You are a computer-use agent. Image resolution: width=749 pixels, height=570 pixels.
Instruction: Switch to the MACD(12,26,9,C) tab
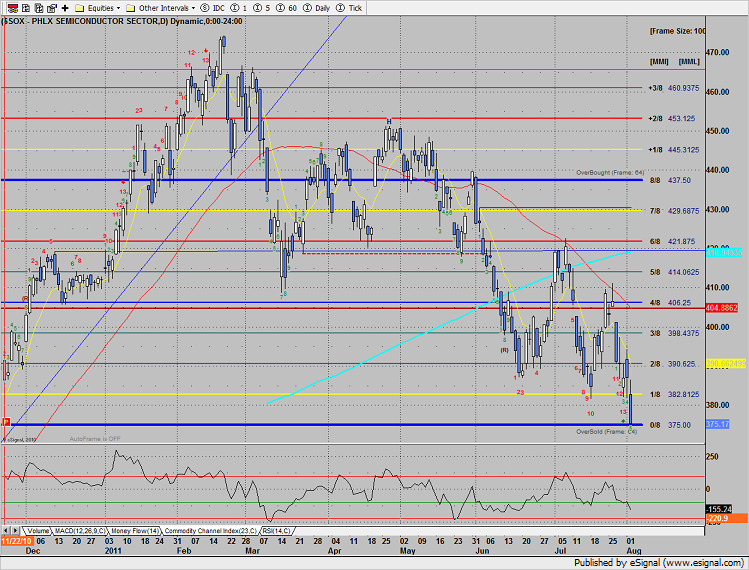[x=80, y=531]
